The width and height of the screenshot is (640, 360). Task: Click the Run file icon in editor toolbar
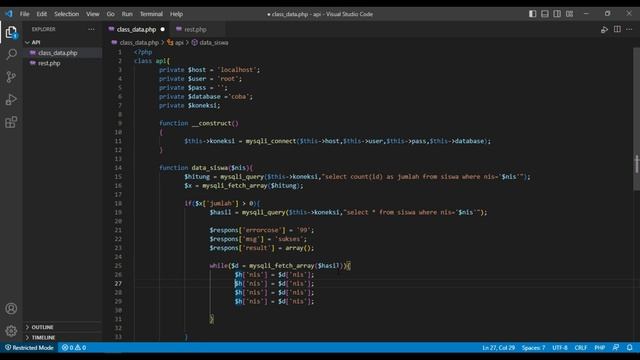[x=604, y=29]
